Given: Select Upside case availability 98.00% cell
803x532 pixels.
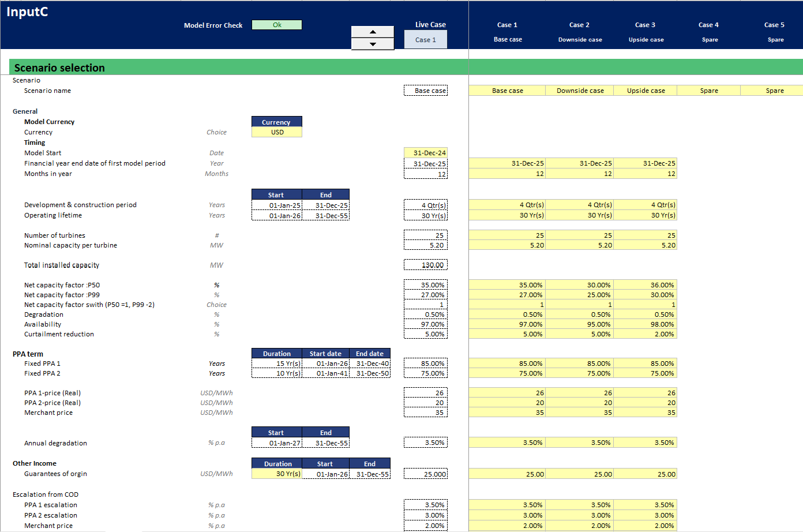Looking at the screenshot, I should tap(646, 324).
